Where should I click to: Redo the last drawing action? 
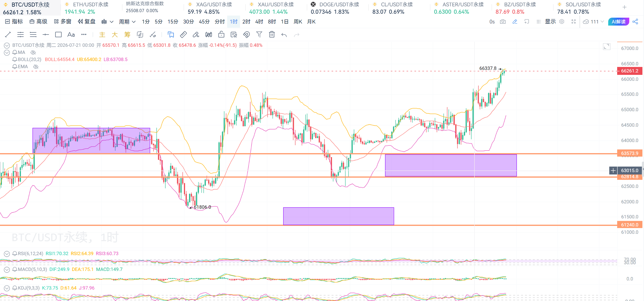297,35
